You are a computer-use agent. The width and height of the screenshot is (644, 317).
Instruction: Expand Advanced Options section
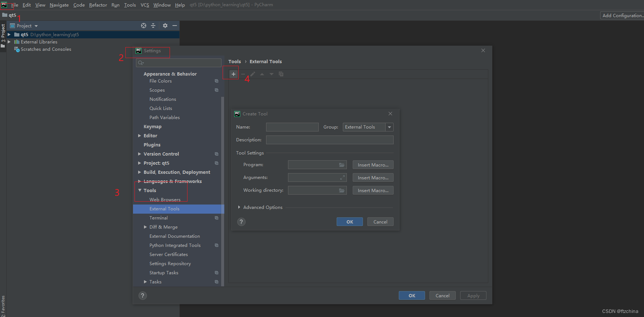coord(239,207)
